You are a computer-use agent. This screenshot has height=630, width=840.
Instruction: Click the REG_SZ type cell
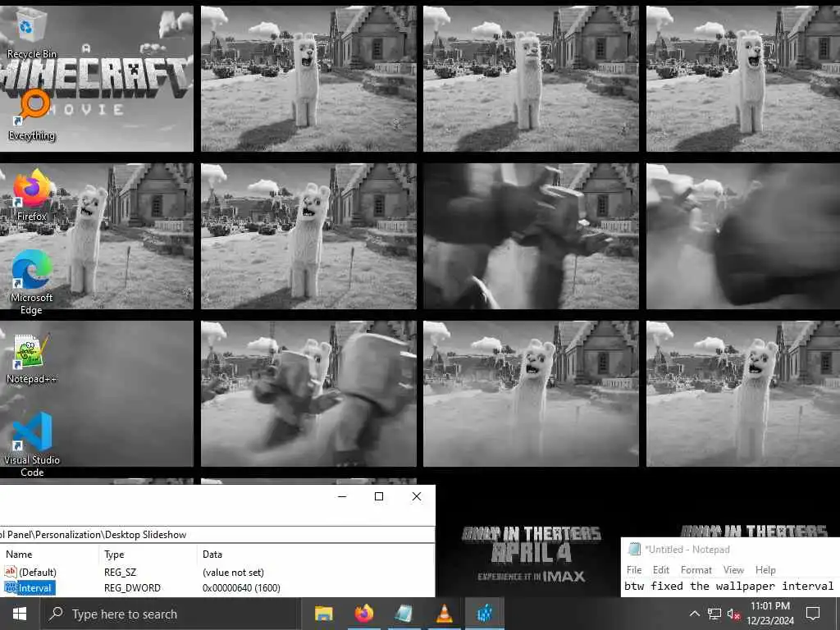point(120,572)
